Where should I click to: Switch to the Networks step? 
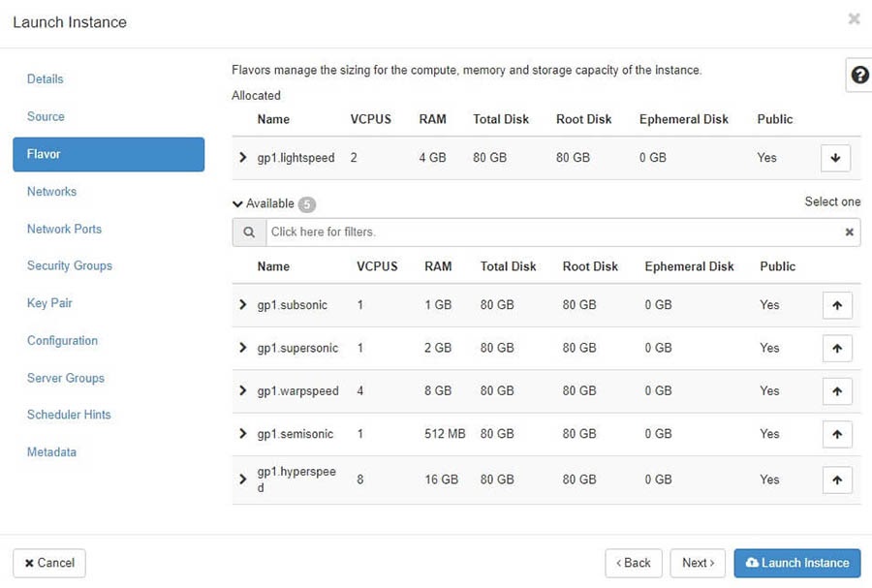(52, 192)
